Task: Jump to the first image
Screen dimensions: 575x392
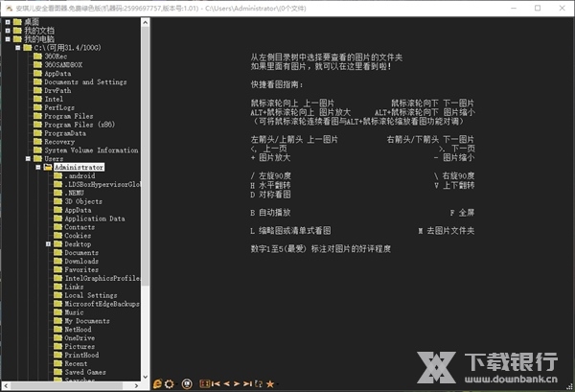Action: (x=216, y=383)
